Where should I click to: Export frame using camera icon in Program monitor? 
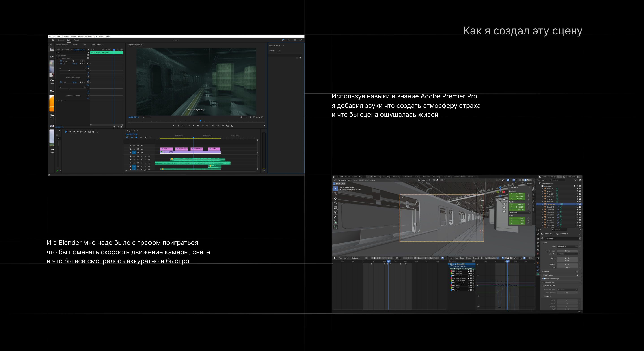223,126
